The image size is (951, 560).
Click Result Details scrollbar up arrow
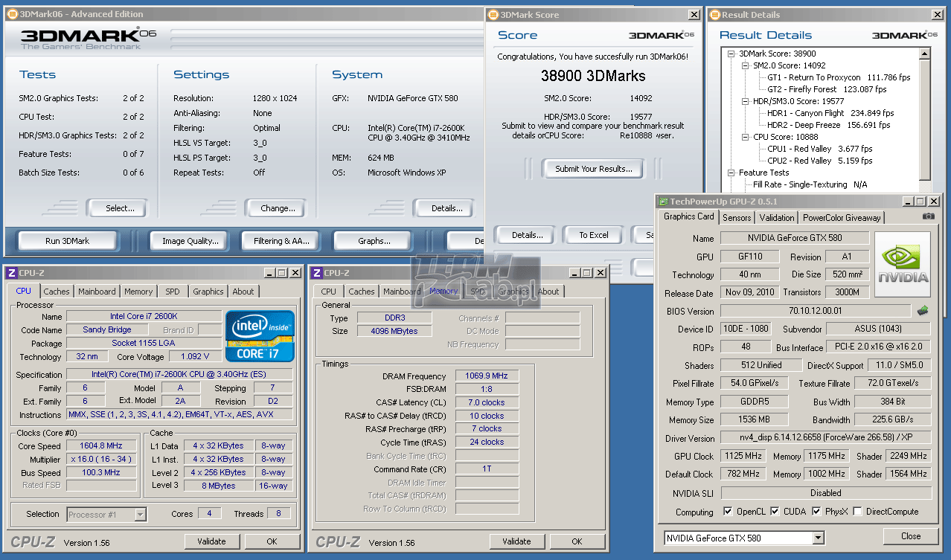(x=925, y=54)
